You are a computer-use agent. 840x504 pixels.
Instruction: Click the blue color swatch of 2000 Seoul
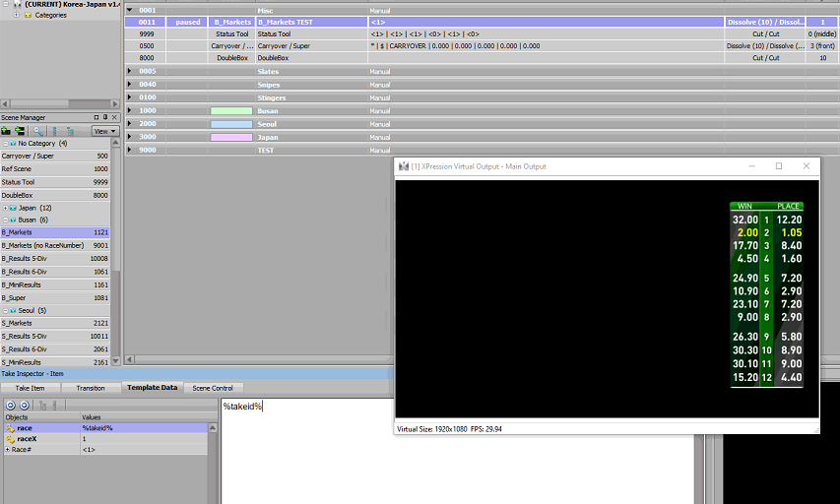pyautogui.click(x=231, y=124)
